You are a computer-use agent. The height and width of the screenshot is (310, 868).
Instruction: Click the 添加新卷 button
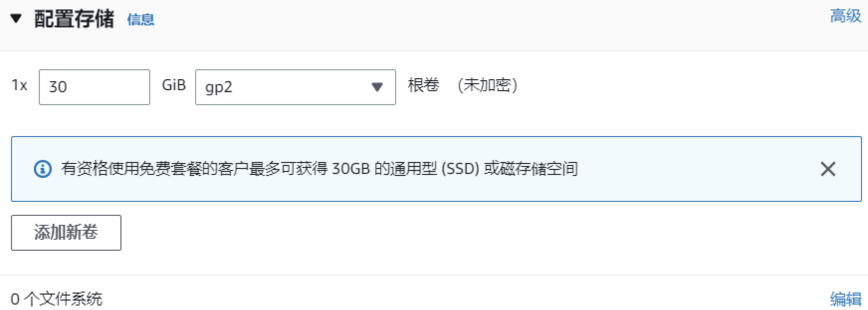[66, 233]
